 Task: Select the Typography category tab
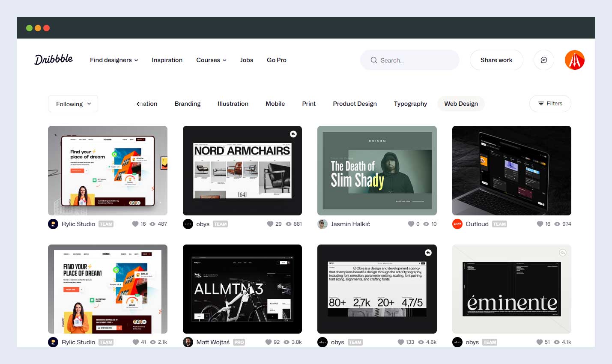click(410, 104)
